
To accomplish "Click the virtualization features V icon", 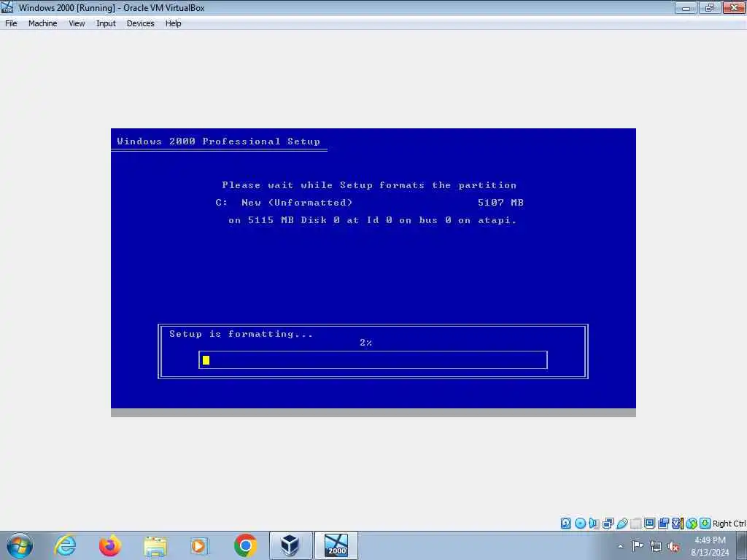I will coord(678,524).
